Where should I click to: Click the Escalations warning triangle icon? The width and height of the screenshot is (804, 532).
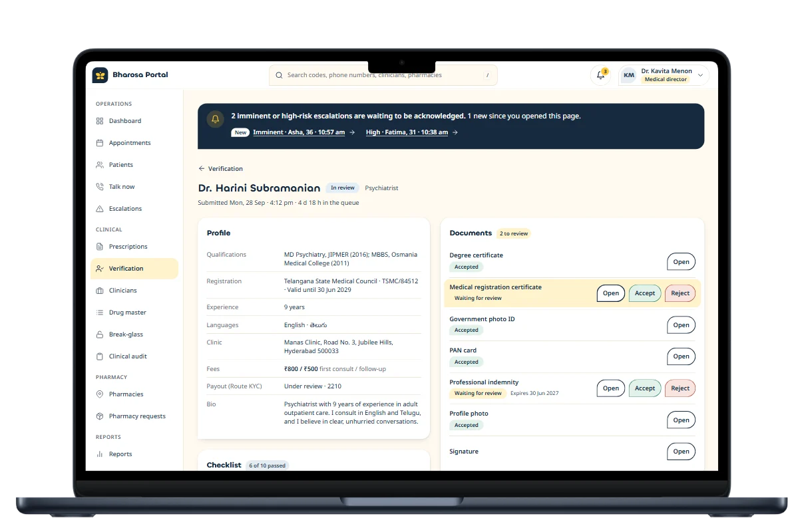tap(100, 209)
